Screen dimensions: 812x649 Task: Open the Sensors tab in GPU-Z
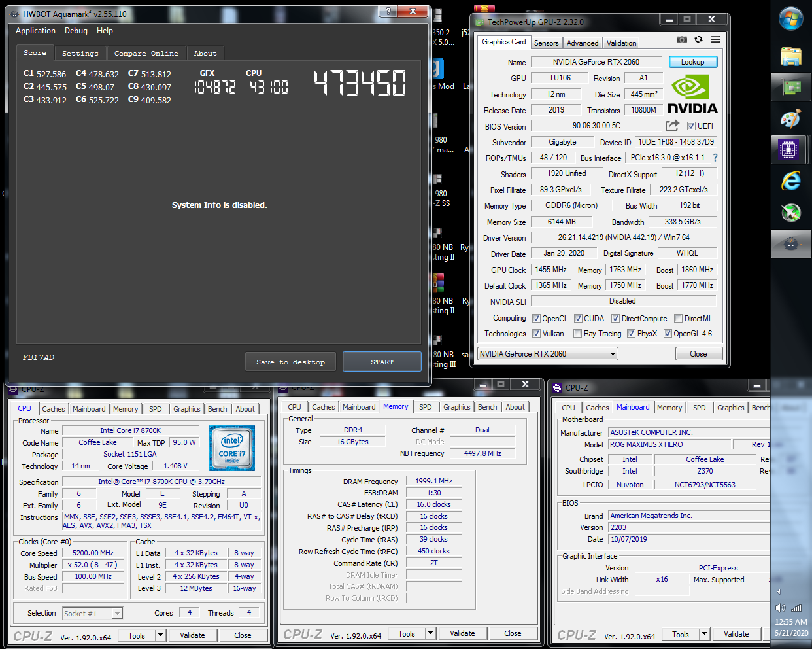click(x=546, y=43)
